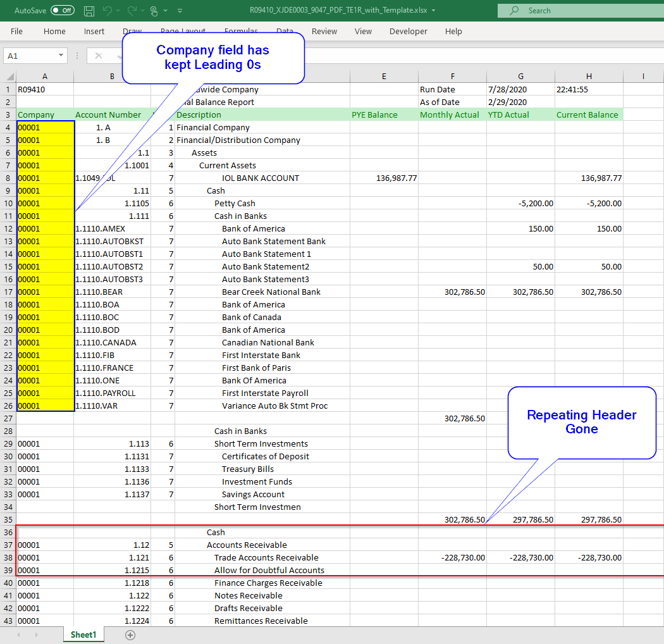Switch to the Formulas tab
Screen dimensions: 664x644
(241, 31)
